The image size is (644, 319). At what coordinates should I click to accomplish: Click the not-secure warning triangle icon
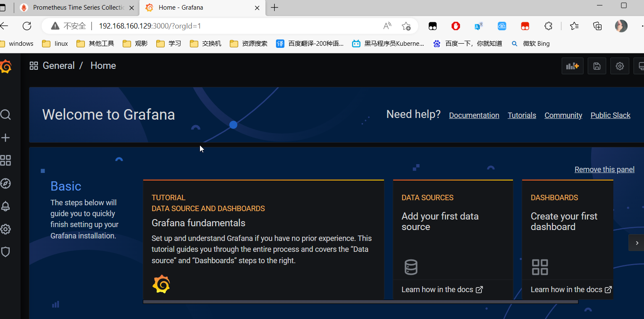point(55,26)
